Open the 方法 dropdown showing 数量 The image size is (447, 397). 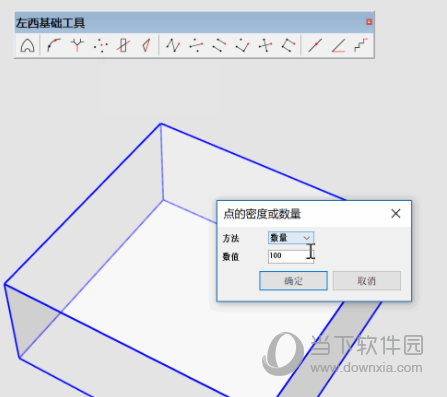[291, 238]
